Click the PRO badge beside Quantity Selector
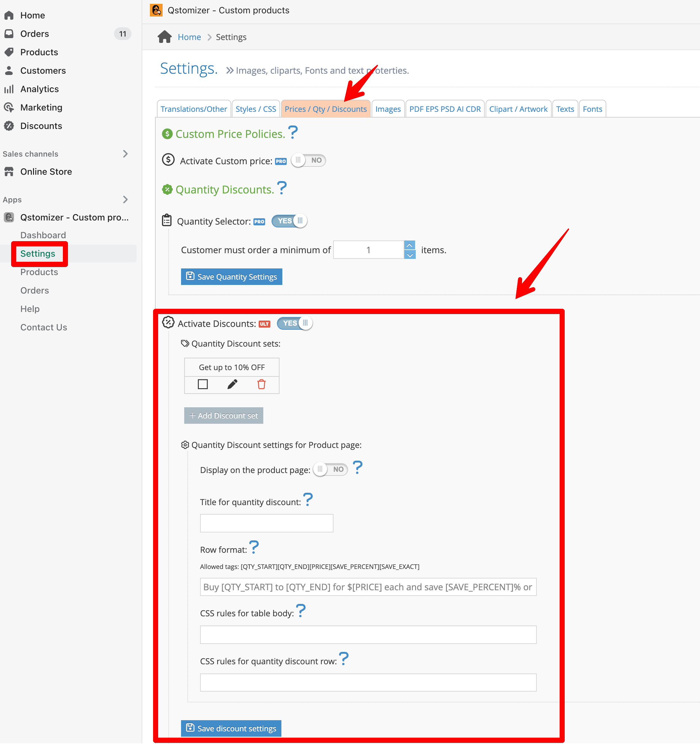The image size is (700, 744). click(259, 221)
